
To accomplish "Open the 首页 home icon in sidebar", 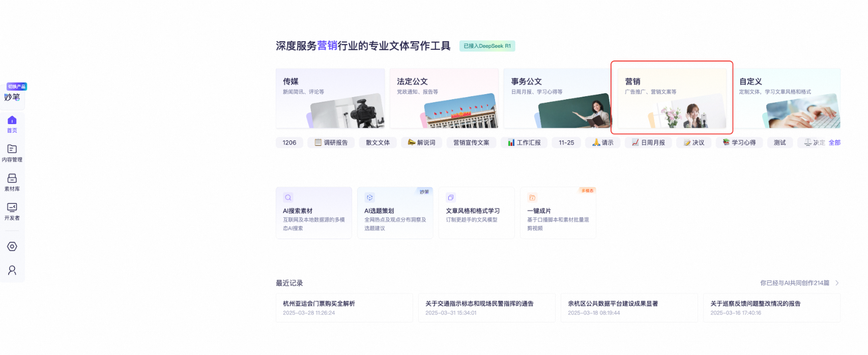I will pyautogui.click(x=12, y=124).
